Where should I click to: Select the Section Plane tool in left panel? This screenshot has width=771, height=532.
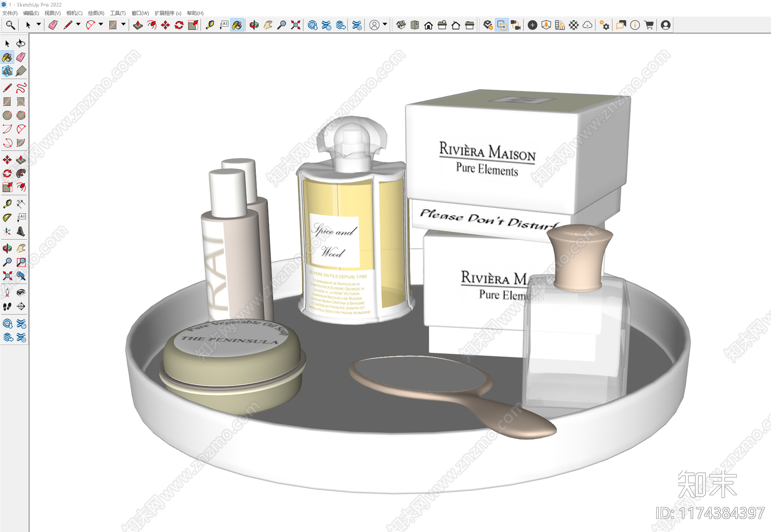(x=21, y=306)
